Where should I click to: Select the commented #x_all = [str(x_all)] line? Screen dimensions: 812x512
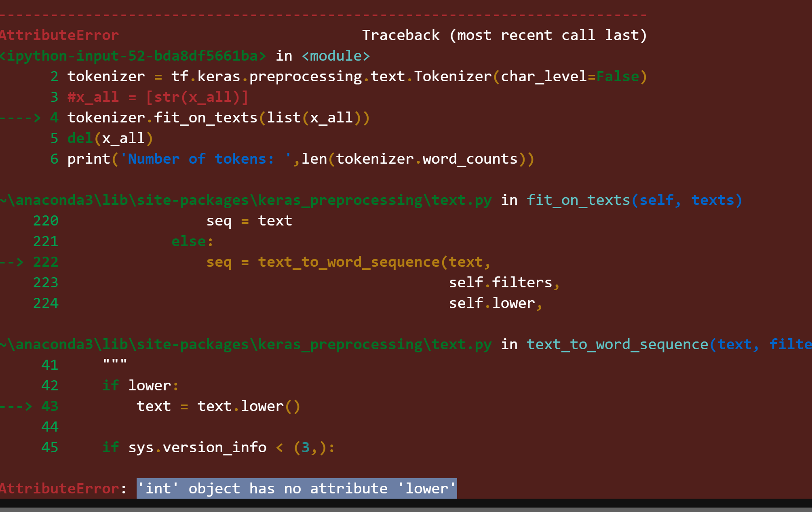158,97
